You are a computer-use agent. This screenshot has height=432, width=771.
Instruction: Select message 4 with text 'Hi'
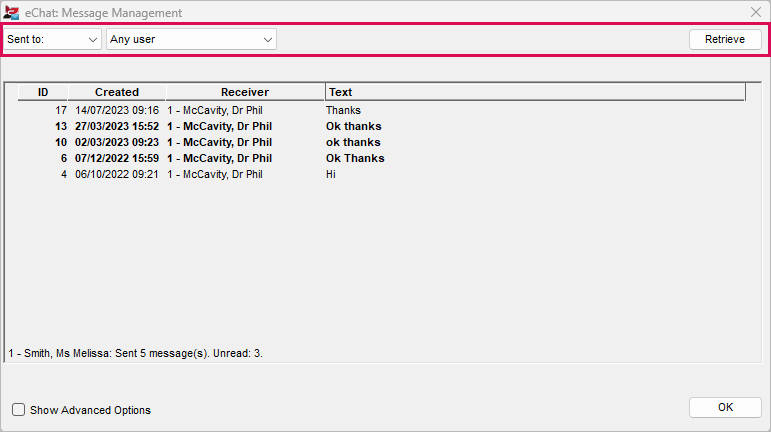pos(382,174)
